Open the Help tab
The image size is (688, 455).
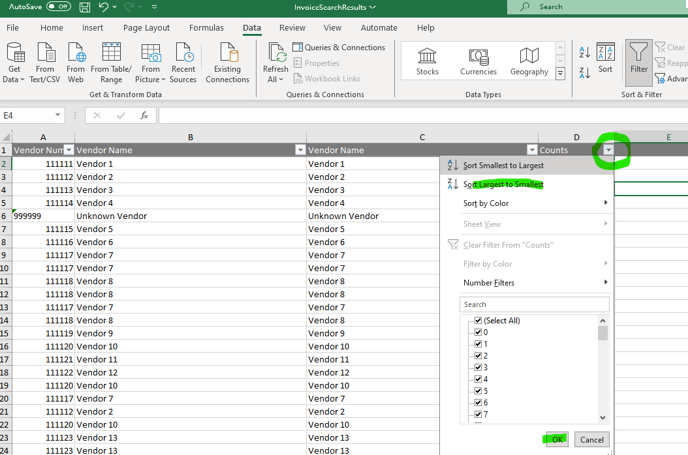pos(426,28)
